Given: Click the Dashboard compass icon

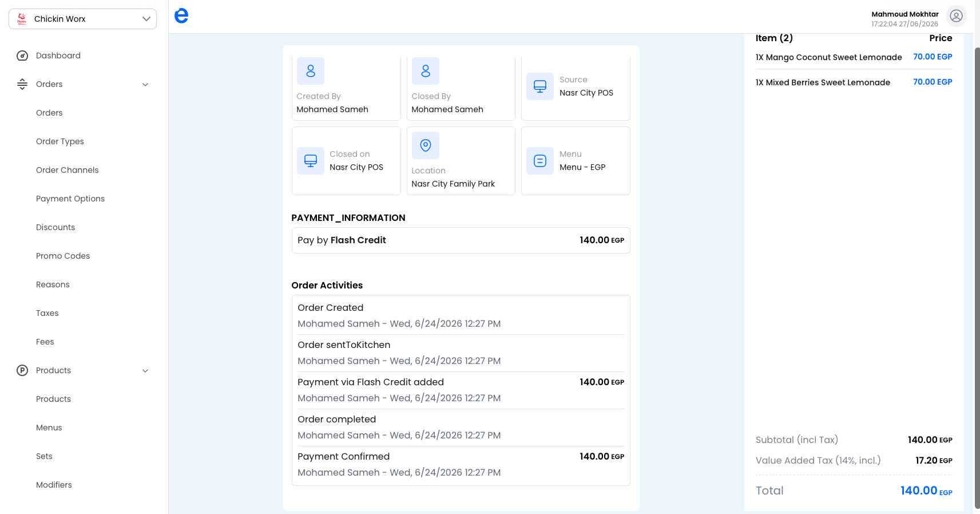Looking at the screenshot, I should (22, 56).
